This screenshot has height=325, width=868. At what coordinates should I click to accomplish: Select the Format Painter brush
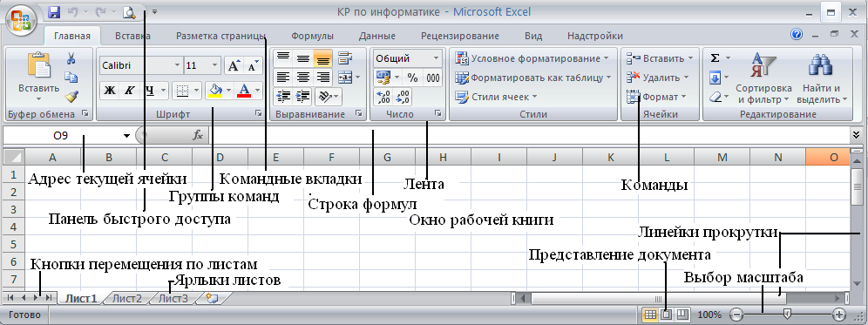[x=71, y=97]
